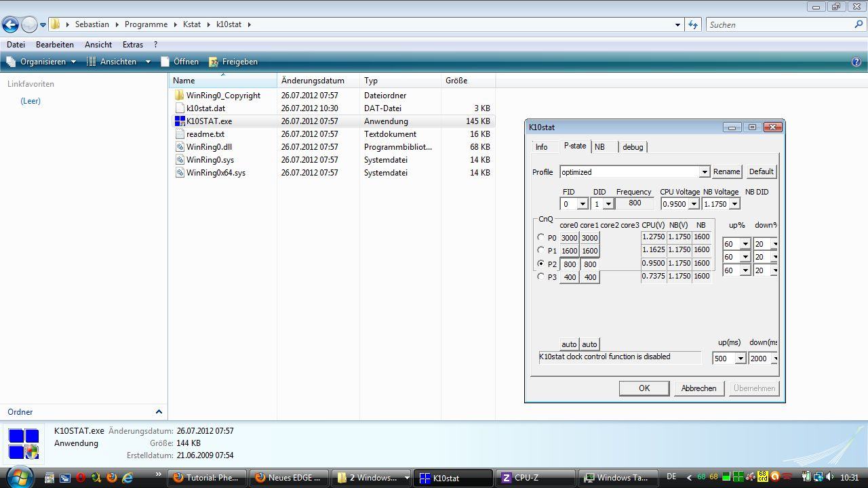The height and width of the screenshot is (488, 868).
Task: Select P2 CnQ radio button
Action: pos(540,264)
